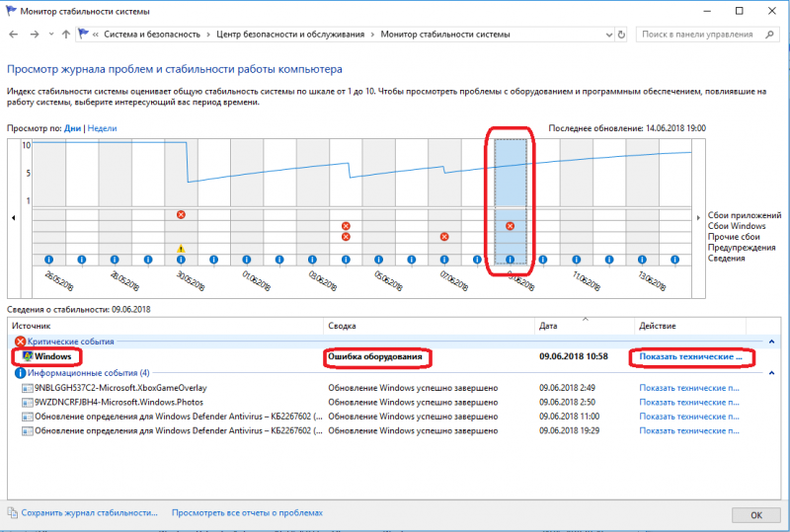Screen dimensions: 790x532
Task: Click the blue info icon for 05.06.2018
Action: [x=378, y=260]
